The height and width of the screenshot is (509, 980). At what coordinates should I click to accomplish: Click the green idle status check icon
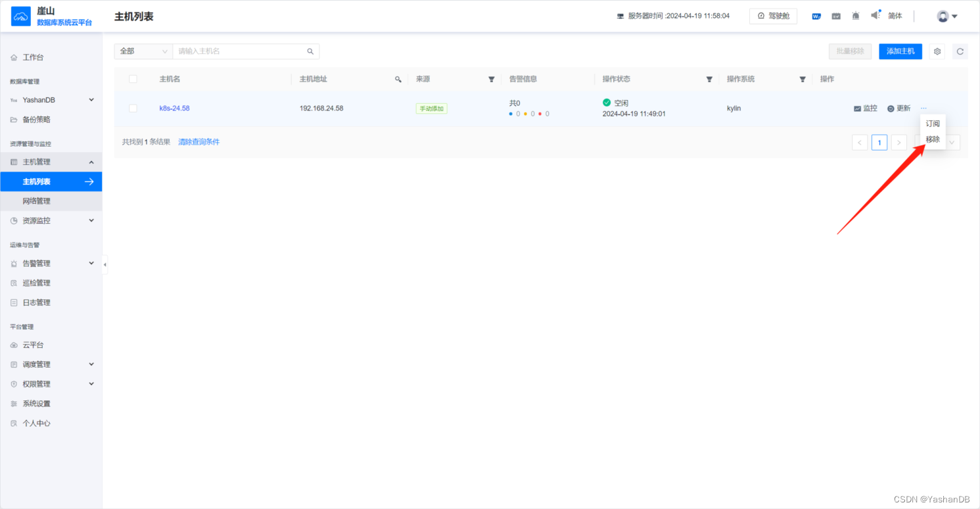click(x=607, y=103)
